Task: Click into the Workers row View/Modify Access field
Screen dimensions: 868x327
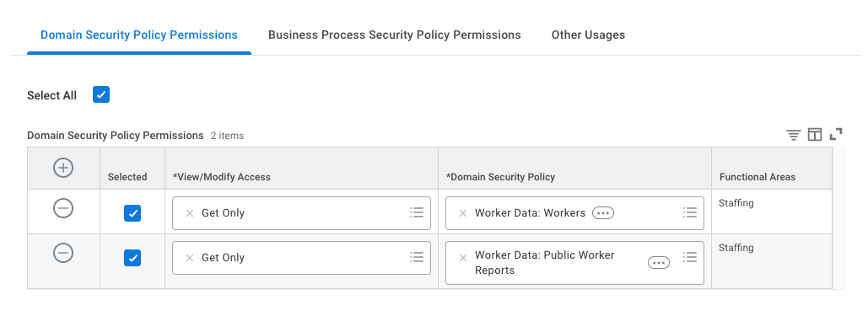Action: coord(301,213)
